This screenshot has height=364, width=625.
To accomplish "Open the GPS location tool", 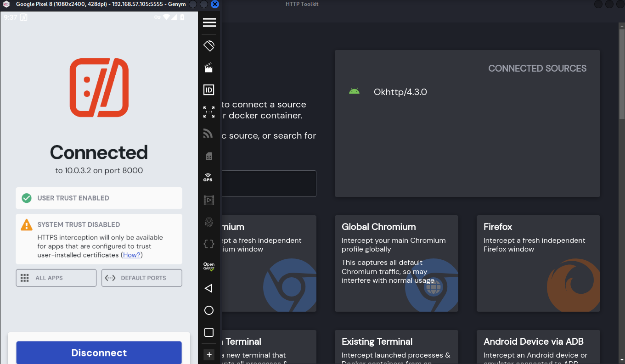I will click(208, 178).
